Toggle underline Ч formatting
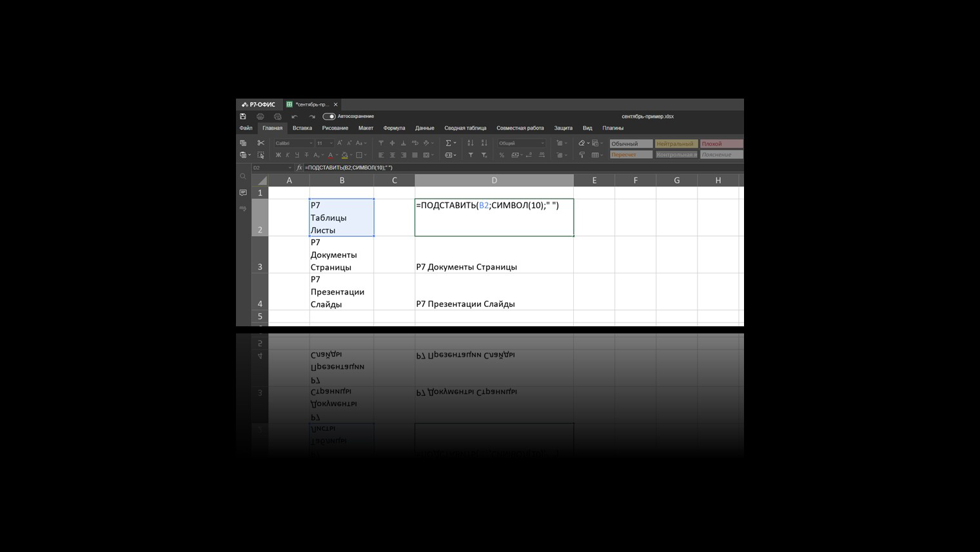Viewport: 980px width, 552px height. [297, 155]
